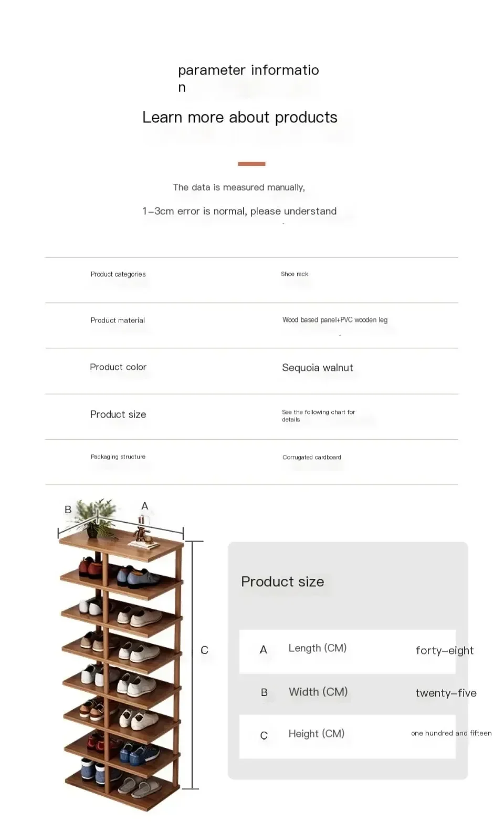Select the 'Packaging structure' label
This screenshot has height=822, width=504.
coord(118,457)
